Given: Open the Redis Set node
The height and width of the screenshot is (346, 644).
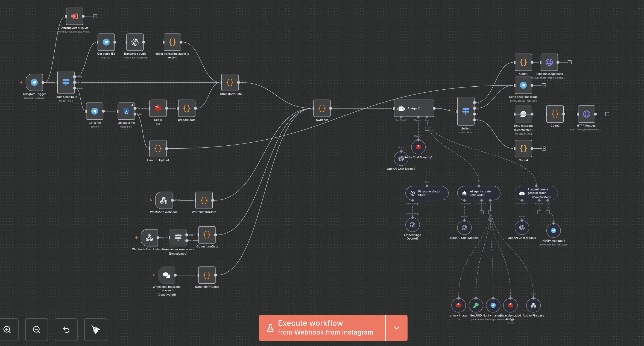Looking at the screenshot, I should pos(158,108).
